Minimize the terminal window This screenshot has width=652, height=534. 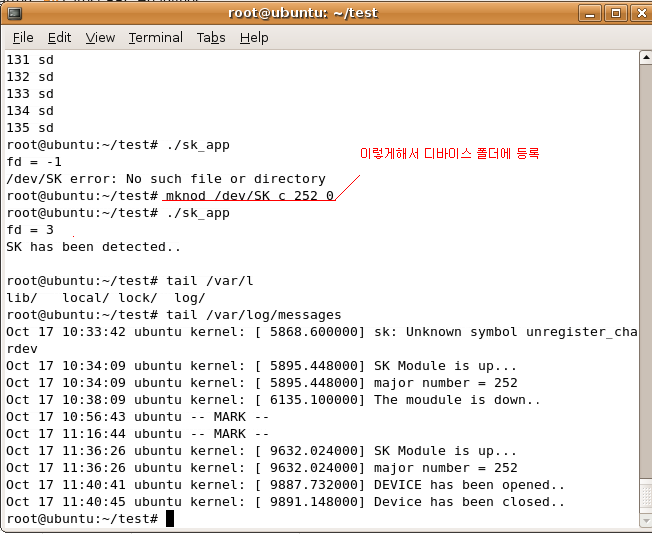[590, 14]
